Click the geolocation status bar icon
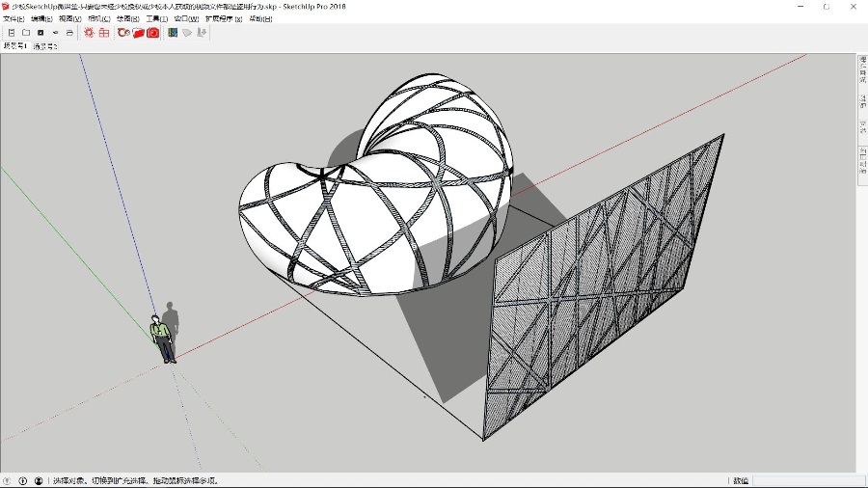 7,481
